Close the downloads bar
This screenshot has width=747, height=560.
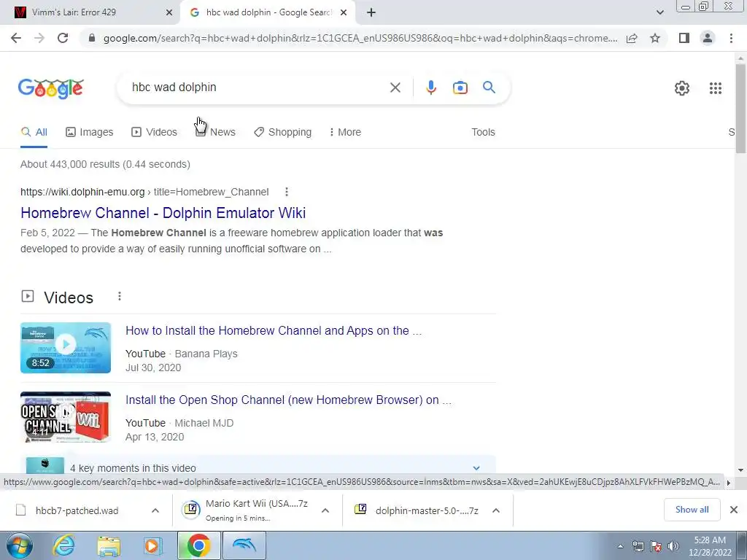(x=734, y=510)
